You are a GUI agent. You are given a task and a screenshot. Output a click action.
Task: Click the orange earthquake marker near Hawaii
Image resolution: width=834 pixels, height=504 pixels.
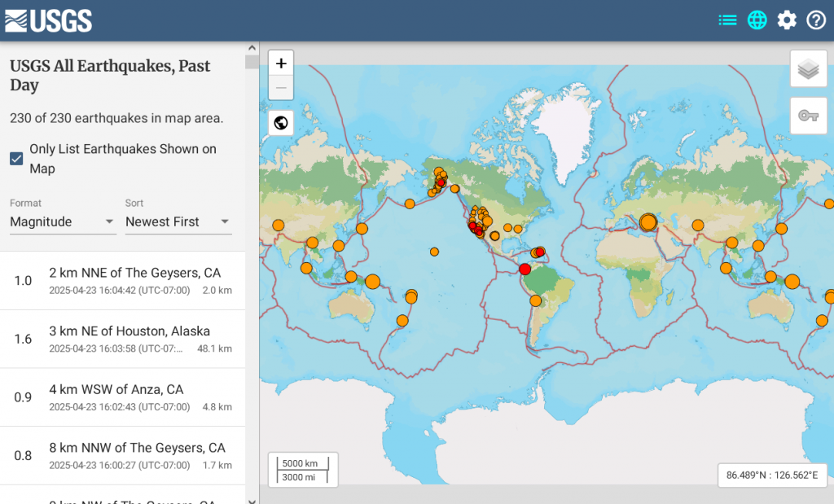pos(435,252)
